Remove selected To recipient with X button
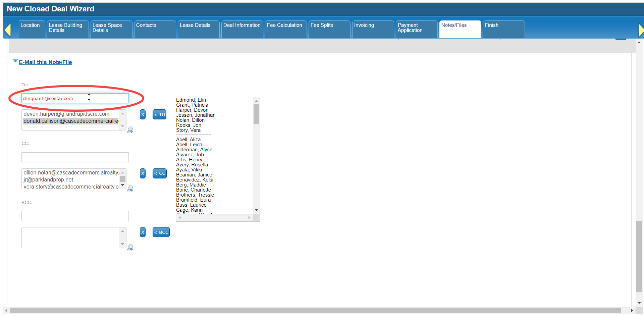Screen dimensions: 644x316 coord(143,114)
